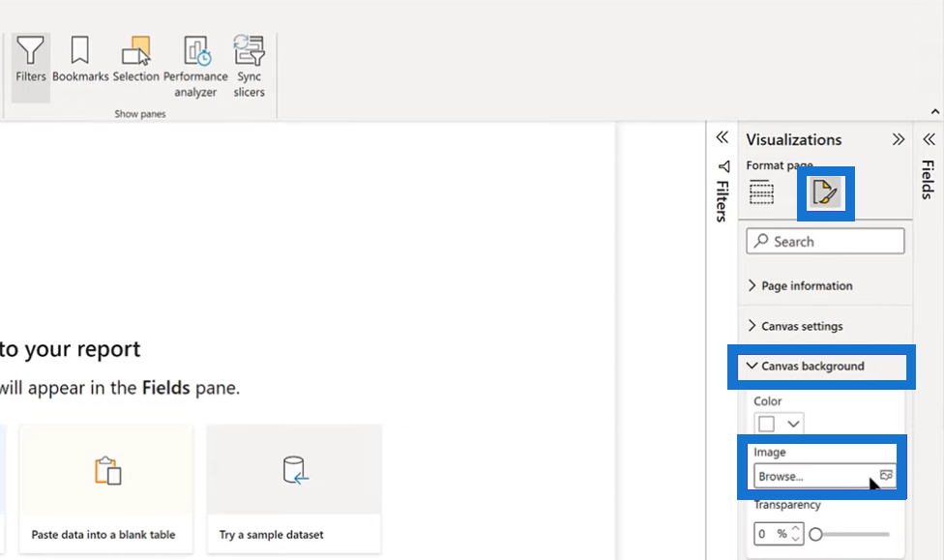Open the canvas Color dropdown

pyautogui.click(x=793, y=424)
